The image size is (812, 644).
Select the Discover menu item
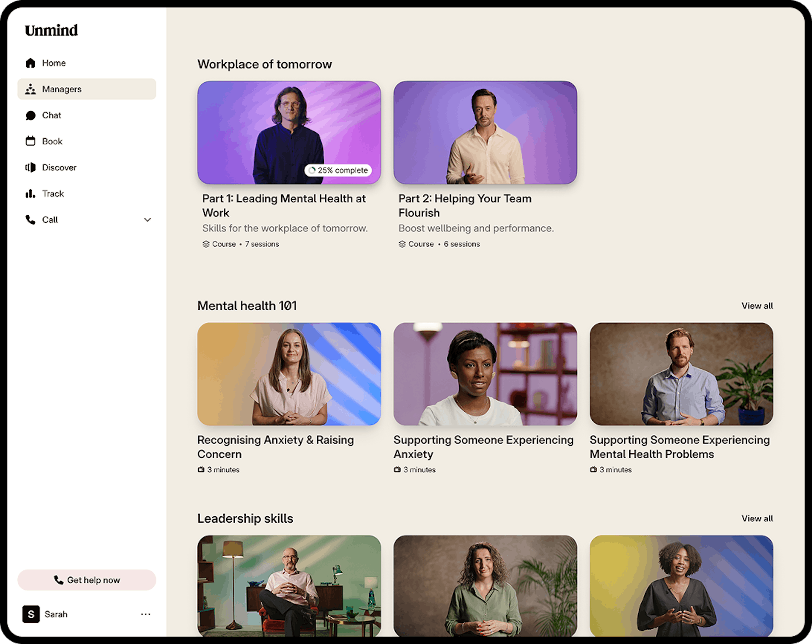pyautogui.click(x=59, y=167)
